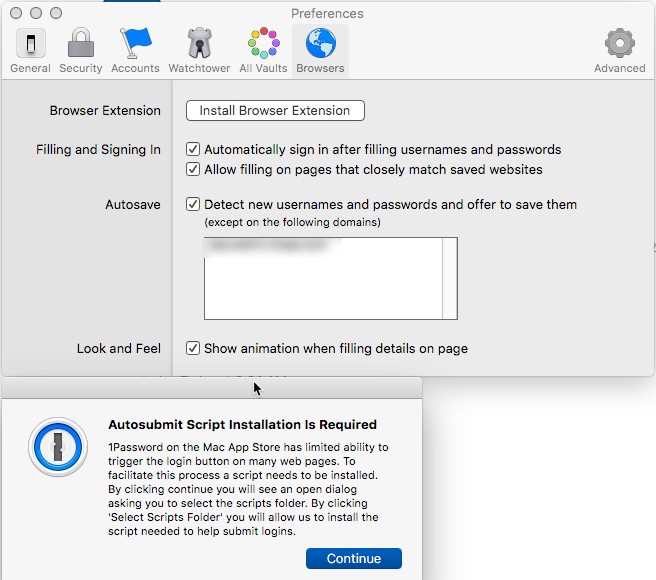Click the excluded domains list scrollbar

pyautogui.click(x=450, y=278)
